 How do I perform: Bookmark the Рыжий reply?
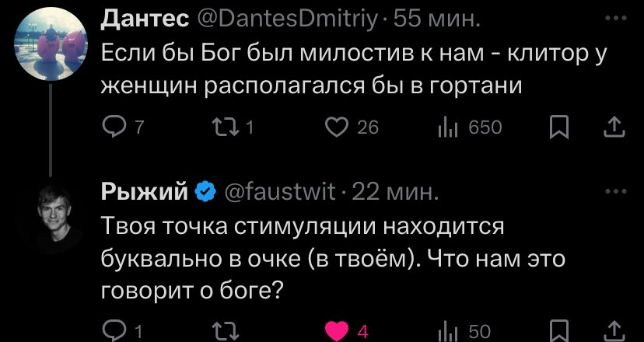click(x=561, y=332)
